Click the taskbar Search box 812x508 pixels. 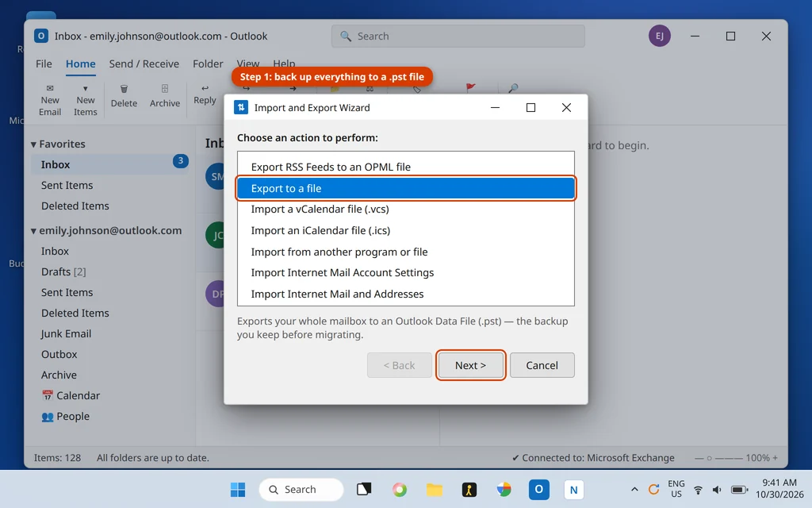coord(301,489)
